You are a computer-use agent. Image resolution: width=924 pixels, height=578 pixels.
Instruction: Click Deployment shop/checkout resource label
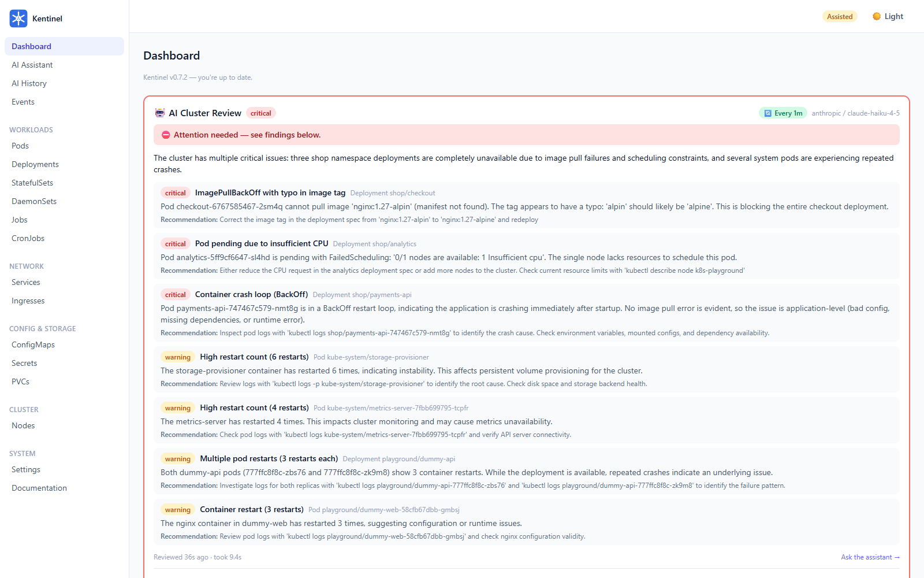tap(393, 193)
